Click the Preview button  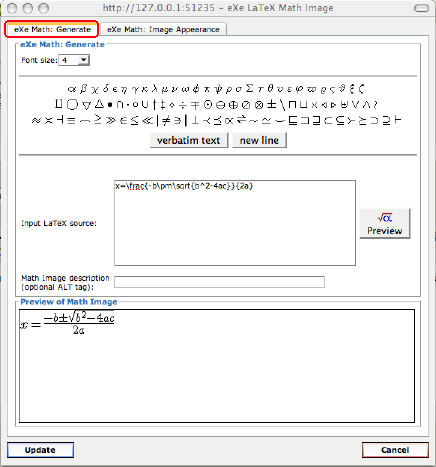[385, 224]
